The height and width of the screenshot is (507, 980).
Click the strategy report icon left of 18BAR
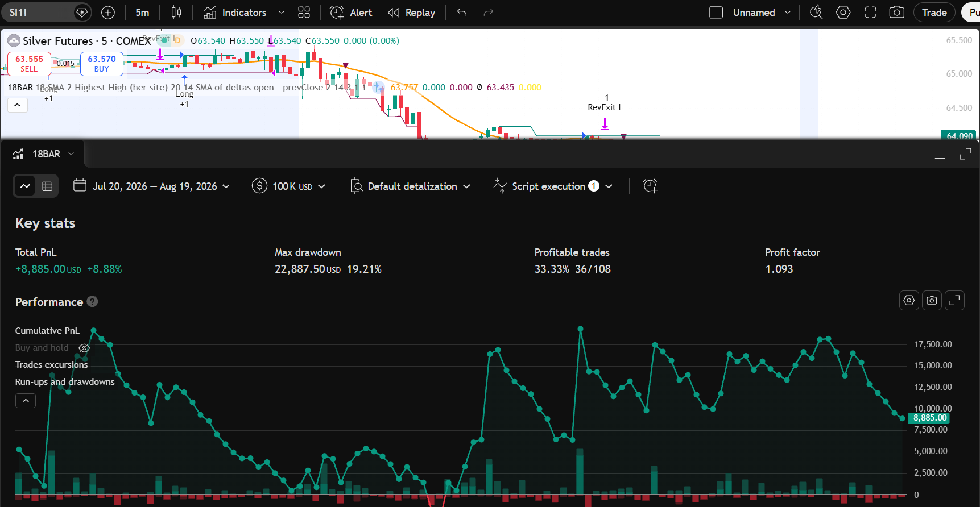pyautogui.click(x=18, y=154)
